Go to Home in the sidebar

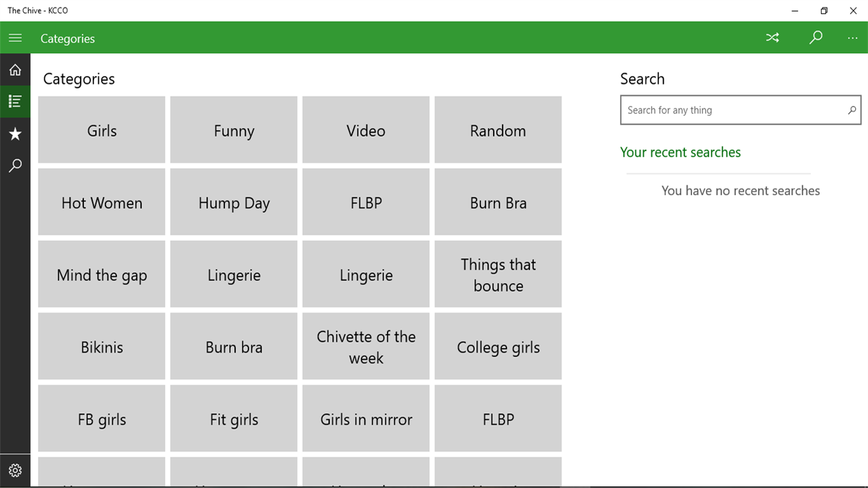(x=15, y=70)
